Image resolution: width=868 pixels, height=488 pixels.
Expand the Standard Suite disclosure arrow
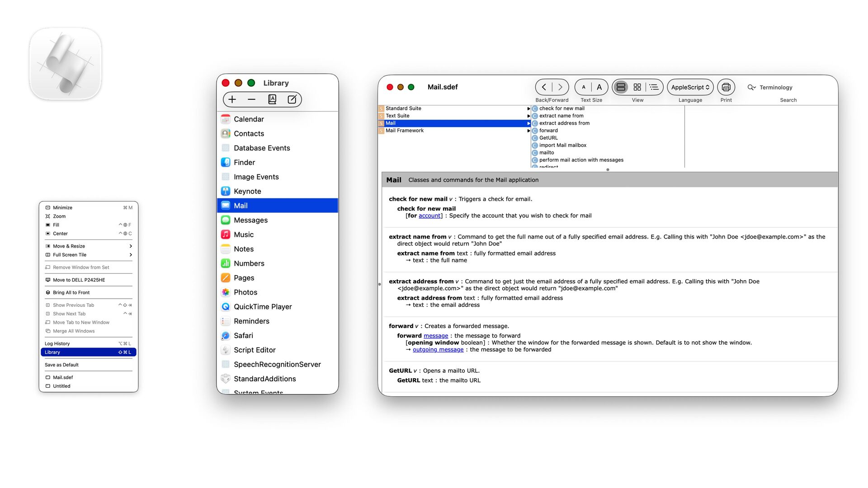(528, 108)
